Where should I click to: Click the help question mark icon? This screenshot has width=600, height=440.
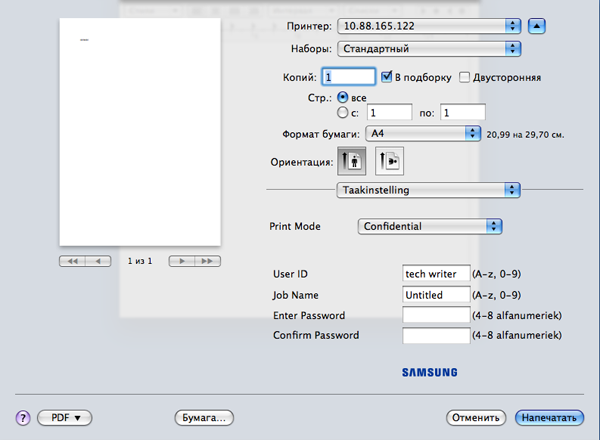pos(22,416)
